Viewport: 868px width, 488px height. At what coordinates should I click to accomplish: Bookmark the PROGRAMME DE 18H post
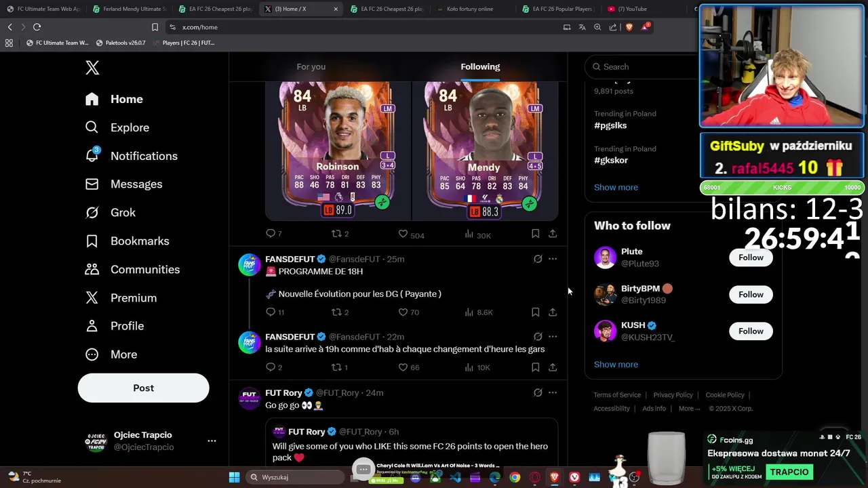coord(535,312)
